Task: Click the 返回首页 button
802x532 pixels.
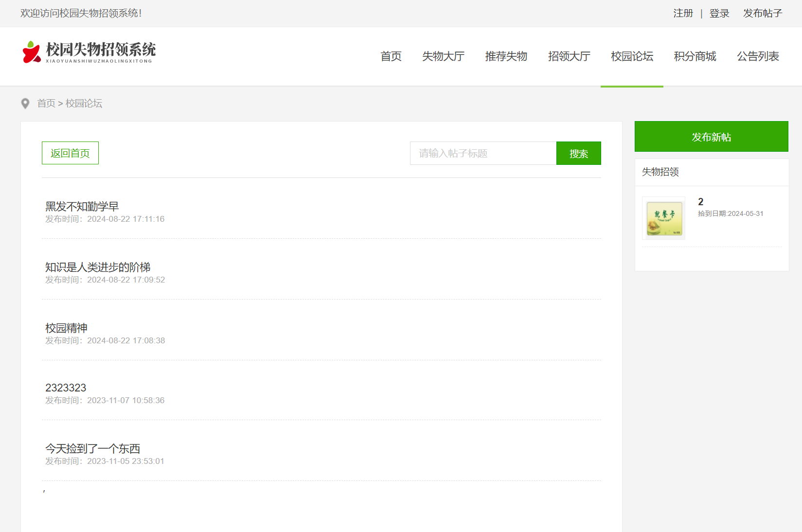Action: [x=70, y=153]
